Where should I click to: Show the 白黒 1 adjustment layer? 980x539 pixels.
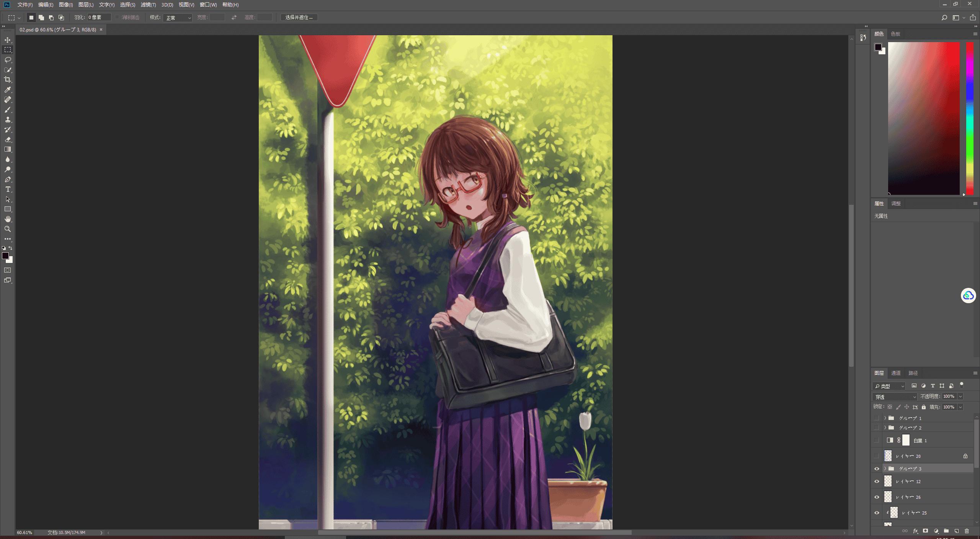(877, 440)
